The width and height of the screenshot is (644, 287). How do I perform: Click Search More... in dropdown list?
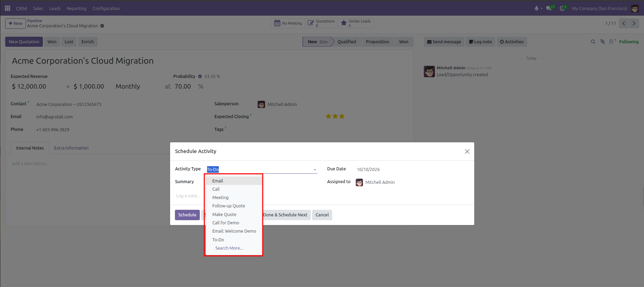229,248
